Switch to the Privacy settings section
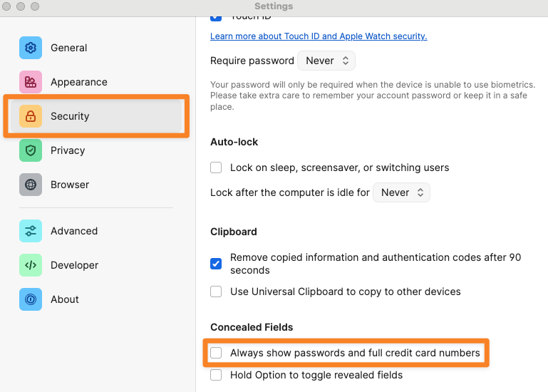This screenshot has height=392, width=548. pyautogui.click(x=68, y=150)
